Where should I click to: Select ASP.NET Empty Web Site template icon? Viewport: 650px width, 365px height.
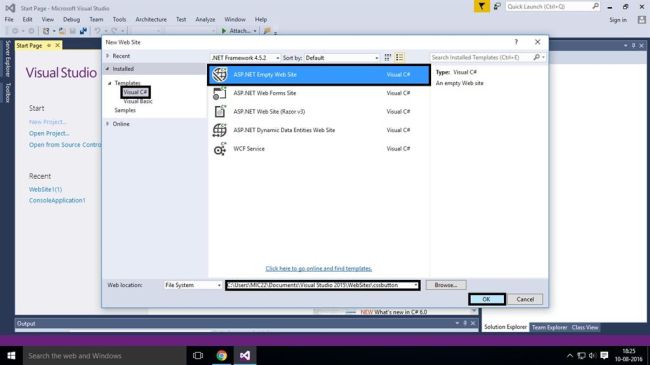pyautogui.click(x=220, y=75)
